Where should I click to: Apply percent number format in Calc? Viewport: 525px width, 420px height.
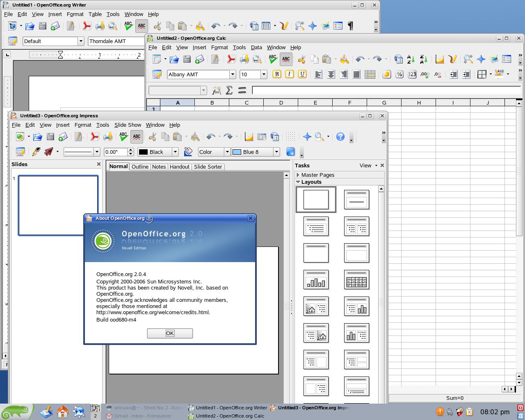[x=399, y=74]
